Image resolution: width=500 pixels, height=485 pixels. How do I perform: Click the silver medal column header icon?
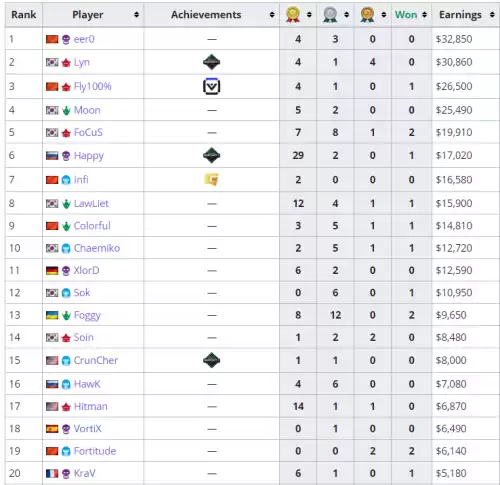pyautogui.click(x=330, y=15)
